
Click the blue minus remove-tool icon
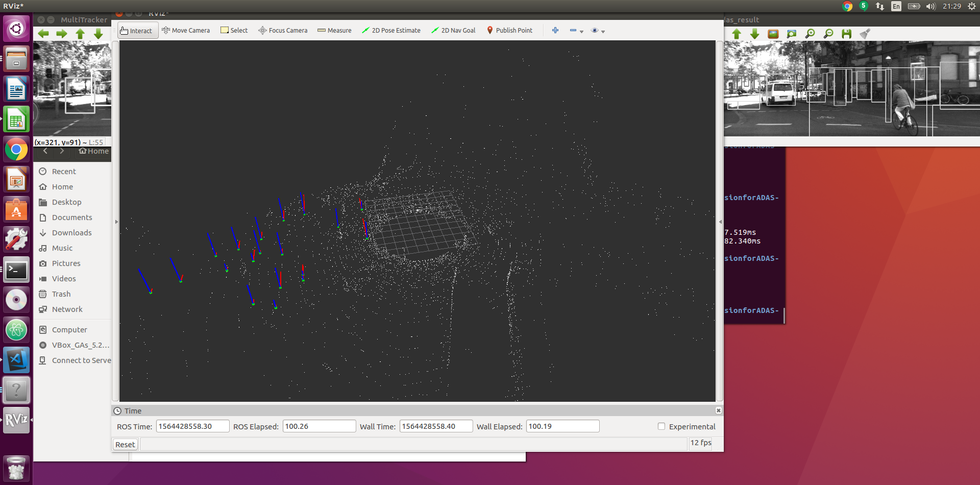click(573, 31)
